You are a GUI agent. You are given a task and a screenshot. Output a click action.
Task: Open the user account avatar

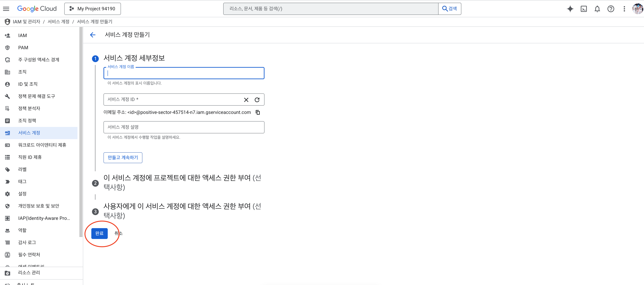coord(638,9)
